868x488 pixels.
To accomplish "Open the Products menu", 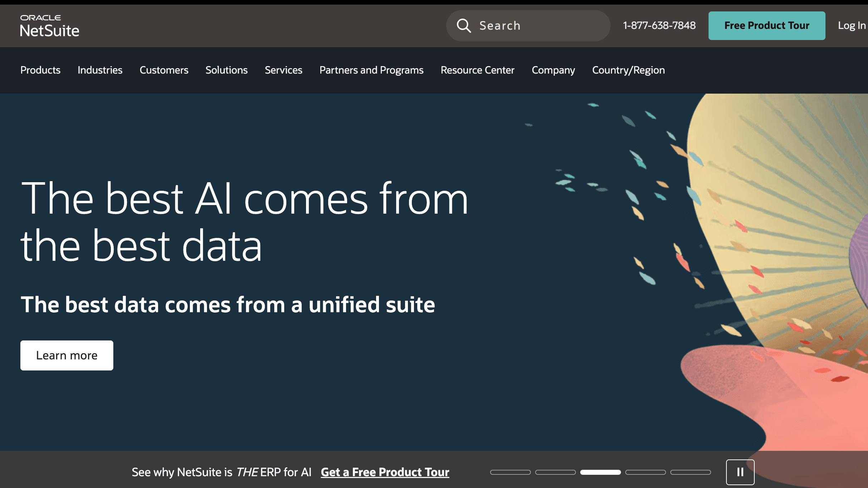I will point(40,70).
